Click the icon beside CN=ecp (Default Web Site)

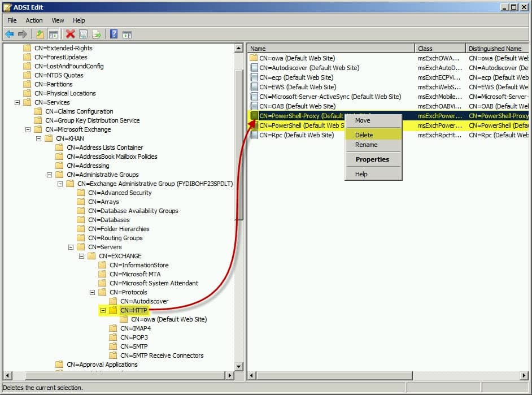[x=254, y=77]
